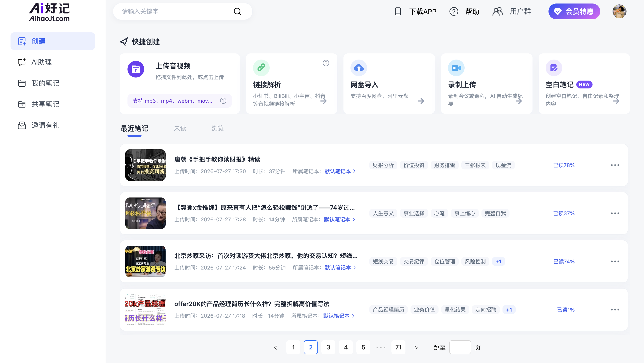Click the 录制上传 camera icon
644x363 pixels.
click(x=456, y=67)
